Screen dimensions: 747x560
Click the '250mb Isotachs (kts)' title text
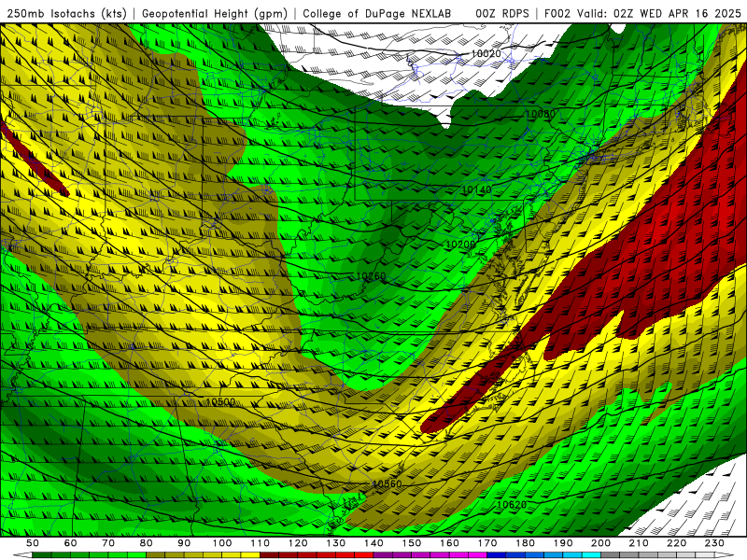point(67,14)
